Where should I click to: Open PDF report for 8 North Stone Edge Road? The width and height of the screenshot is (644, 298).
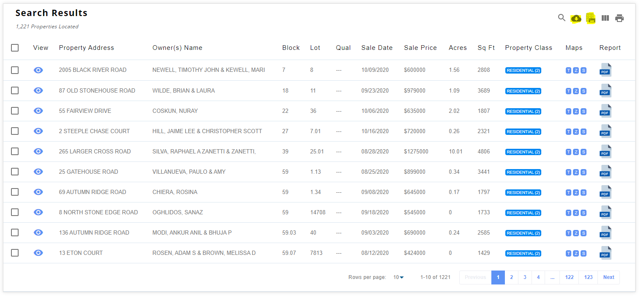605,212
